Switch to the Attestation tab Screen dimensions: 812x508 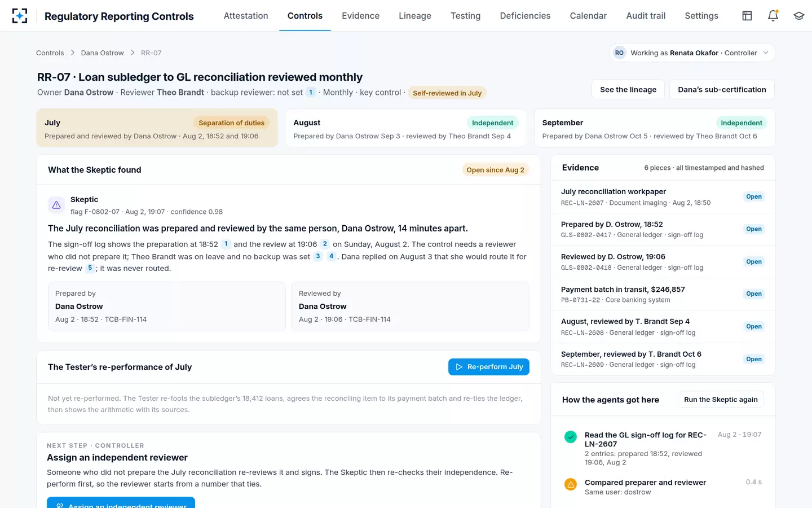coord(246,16)
